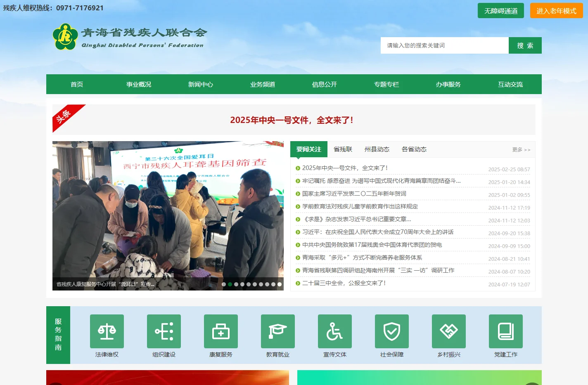
Task: Click the federation flower logo
Action: 65,37
